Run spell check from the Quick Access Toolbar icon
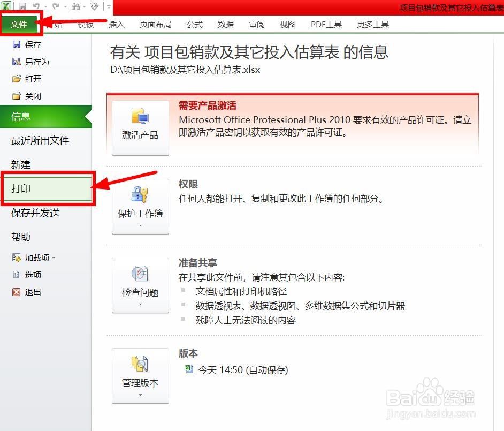The image size is (504, 431). pos(94,6)
